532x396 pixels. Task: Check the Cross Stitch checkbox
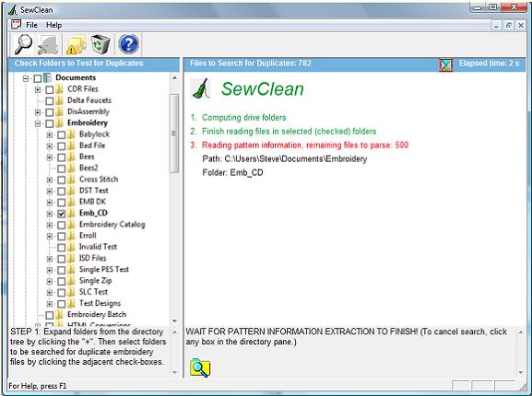point(62,180)
